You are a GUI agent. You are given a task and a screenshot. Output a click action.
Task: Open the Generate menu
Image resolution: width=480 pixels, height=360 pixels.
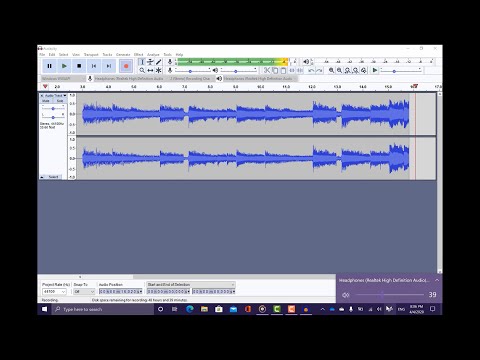(123, 54)
